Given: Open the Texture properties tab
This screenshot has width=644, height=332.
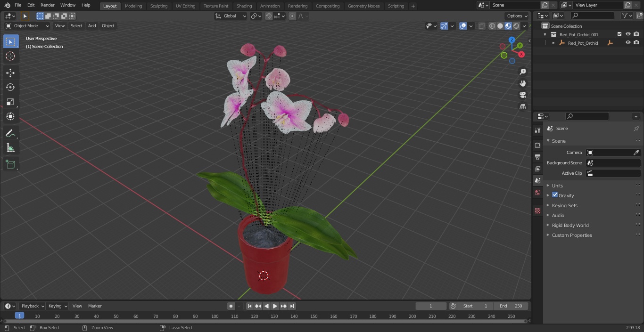Looking at the screenshot, I should pos(537,211).
